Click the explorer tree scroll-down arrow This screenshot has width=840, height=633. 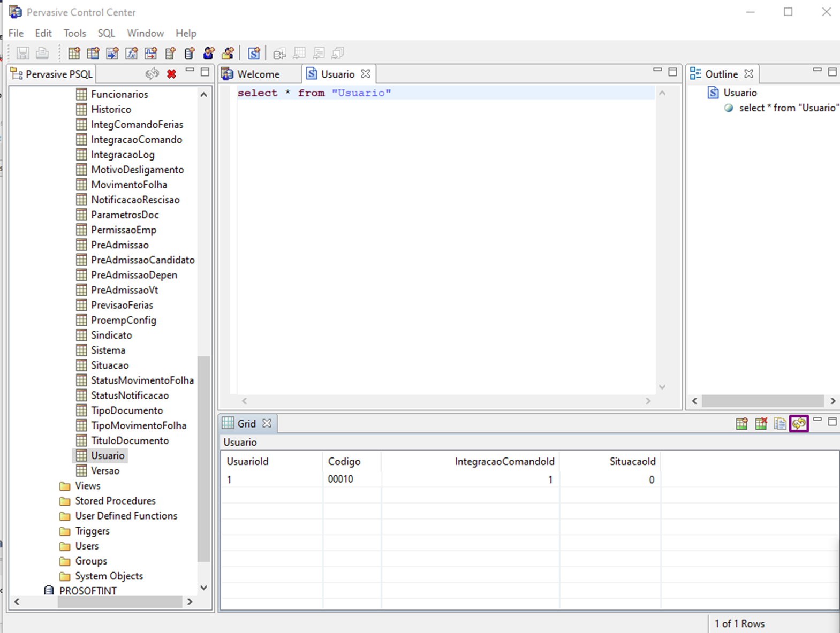pyautogui.click(x=203, y=588)
